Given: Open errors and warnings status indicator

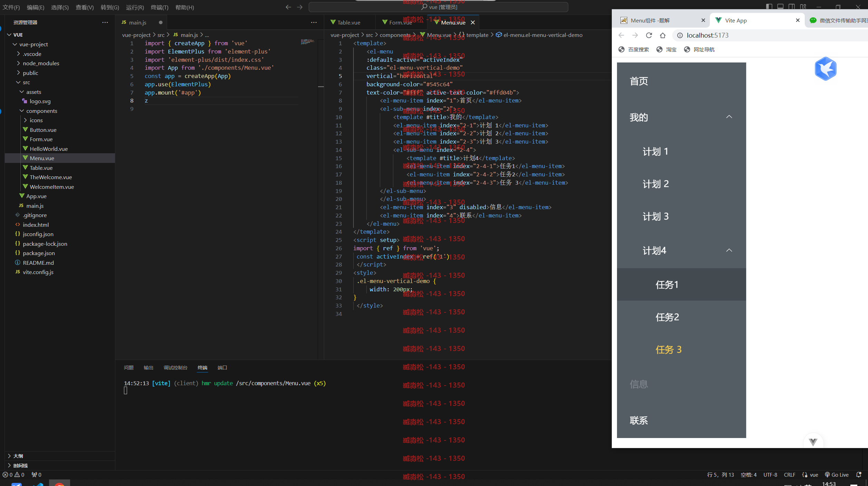Looking at the screenshot, I should click(x=14, y=475).
